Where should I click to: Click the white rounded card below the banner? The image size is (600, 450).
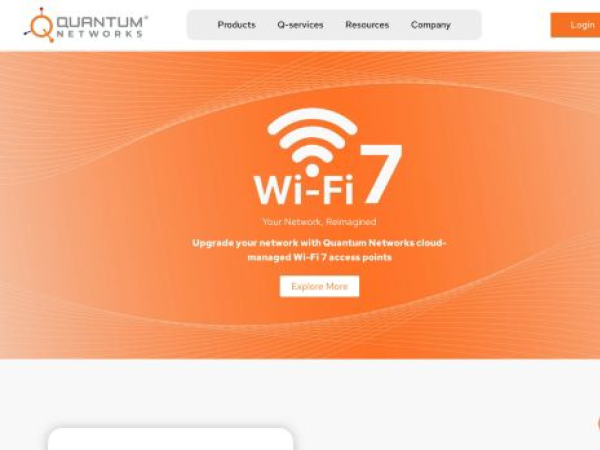coord(171,439)
